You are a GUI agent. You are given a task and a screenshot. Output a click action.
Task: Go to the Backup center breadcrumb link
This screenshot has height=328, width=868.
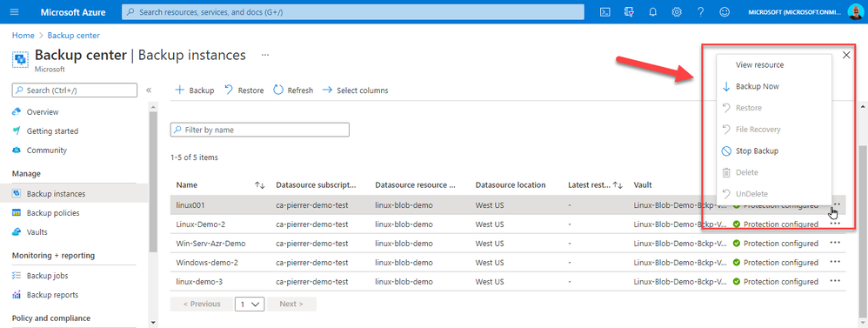pos(74,35)
